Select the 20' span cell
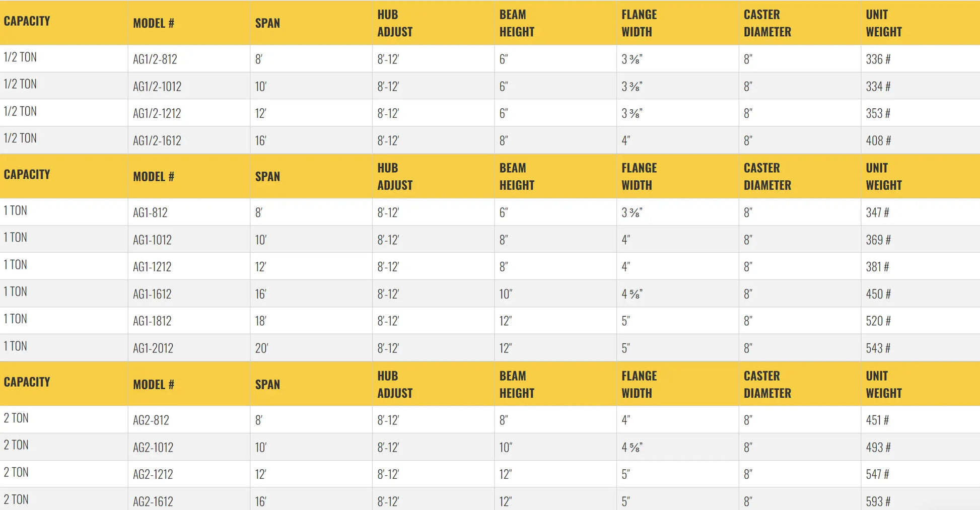Viewport: 980px width, 510px height. pyautogui.click(x=261, y=348)
